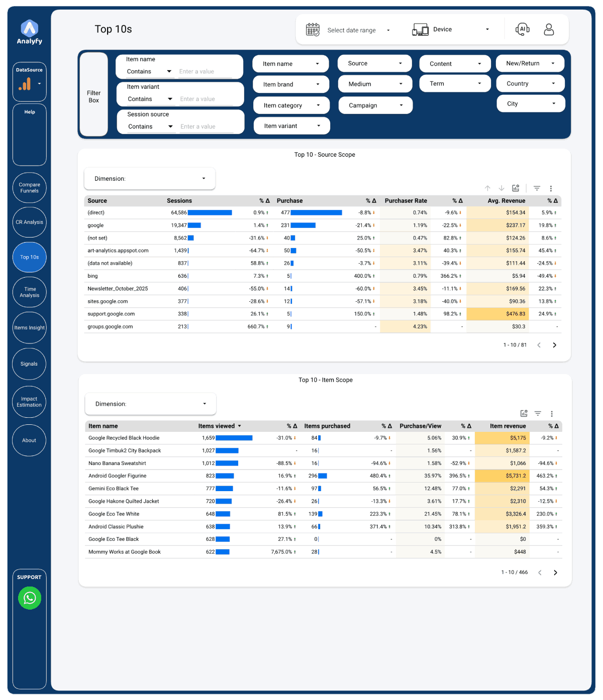Open Item Scope three-dot menu
This screenshot has width=603, height=700.
[552, 414]
